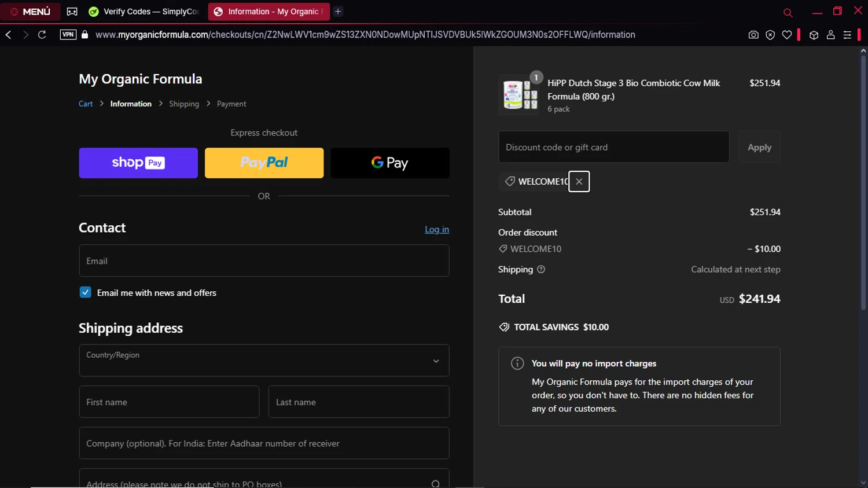Open the user profile icon
This screenshot has width=868, height=488.
click(x=830, y=35)
